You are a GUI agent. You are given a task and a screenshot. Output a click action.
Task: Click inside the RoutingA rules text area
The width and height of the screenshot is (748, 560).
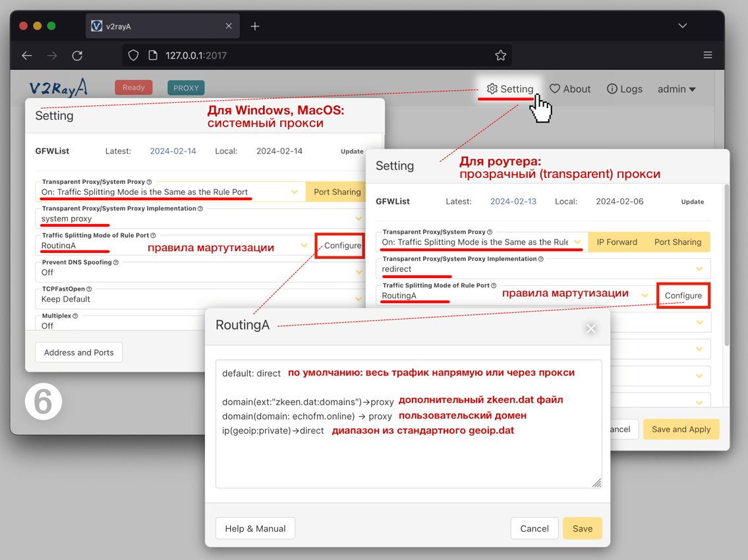tap(409, 461)
